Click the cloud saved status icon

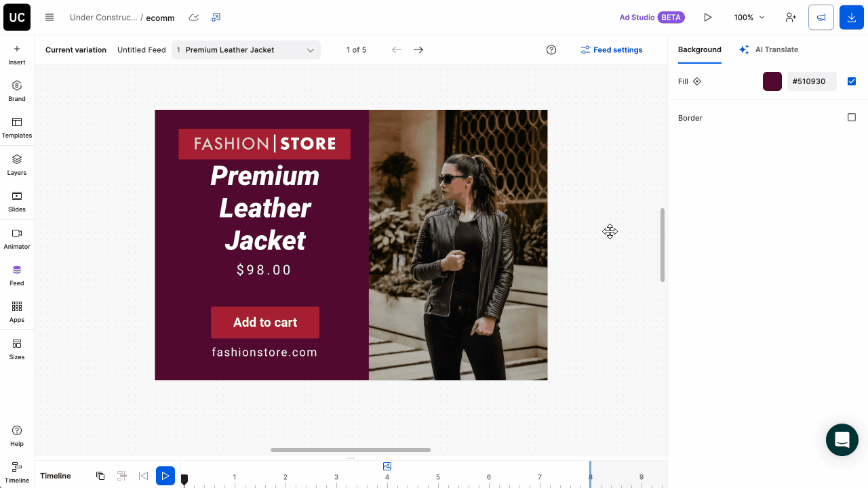194,18
